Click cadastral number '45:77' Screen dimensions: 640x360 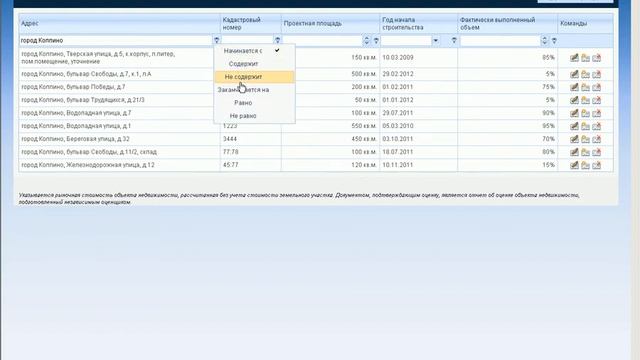click(x=231, y=165)
